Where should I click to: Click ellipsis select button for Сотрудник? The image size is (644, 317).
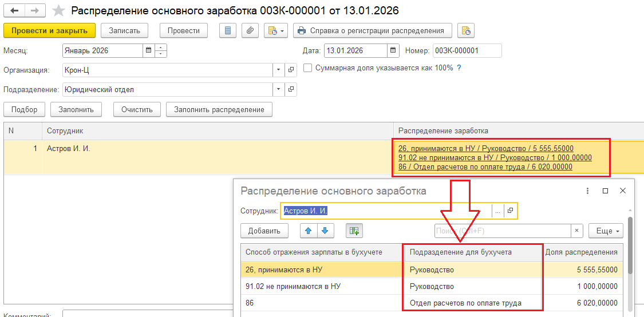[497, 211]
